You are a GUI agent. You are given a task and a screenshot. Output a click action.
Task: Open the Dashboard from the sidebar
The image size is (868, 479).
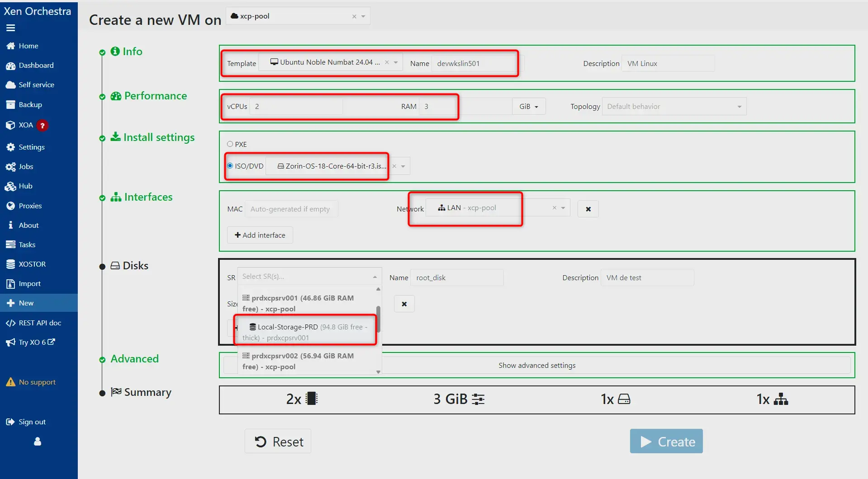pyautogui.click(x=36, y=65)
